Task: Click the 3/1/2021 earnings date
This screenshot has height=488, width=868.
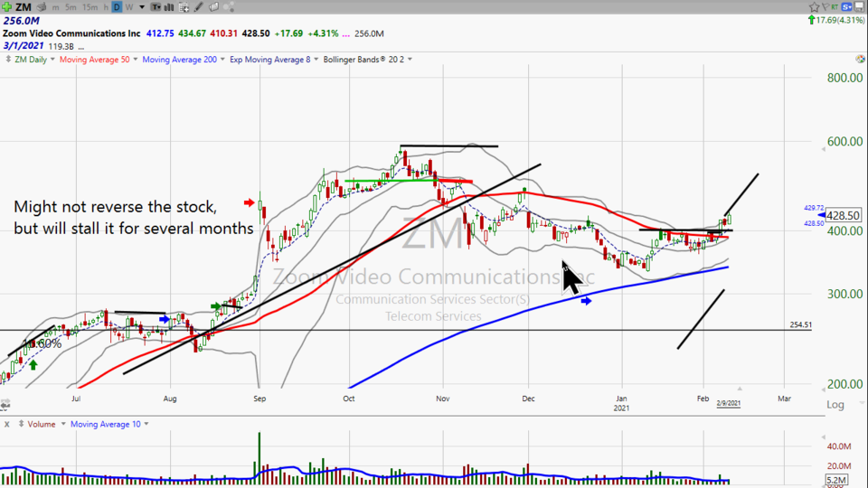Action: coord(24,46)
